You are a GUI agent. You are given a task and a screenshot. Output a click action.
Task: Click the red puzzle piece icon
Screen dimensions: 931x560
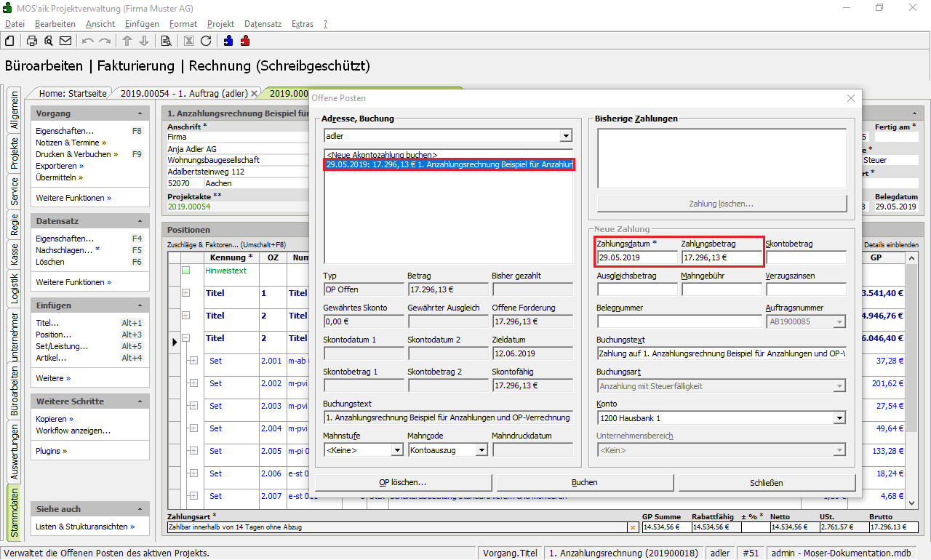pyautogui.click(x=245, y=41)
